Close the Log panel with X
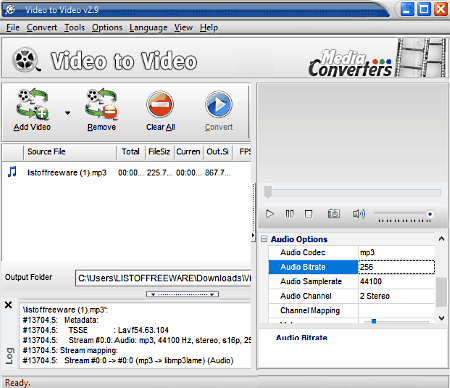 [9, 305]
